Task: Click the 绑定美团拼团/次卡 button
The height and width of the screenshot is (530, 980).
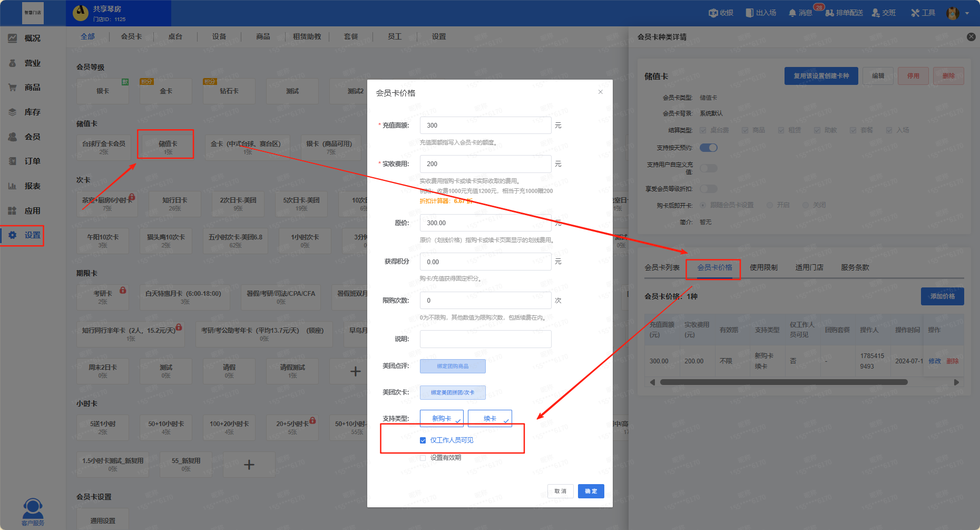Action: (453, 392)
